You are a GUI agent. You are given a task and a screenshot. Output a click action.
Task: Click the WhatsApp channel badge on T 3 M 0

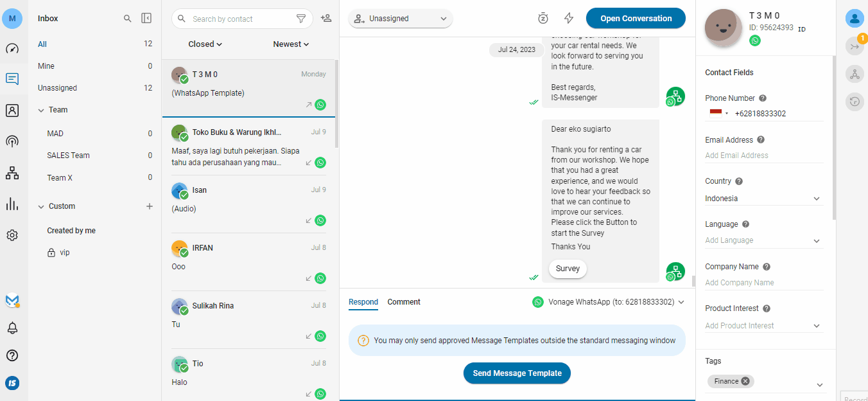point(319,105)
